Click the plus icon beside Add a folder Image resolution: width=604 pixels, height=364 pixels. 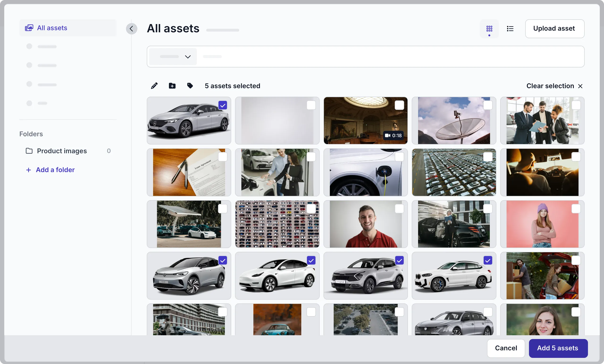(29, 170)
